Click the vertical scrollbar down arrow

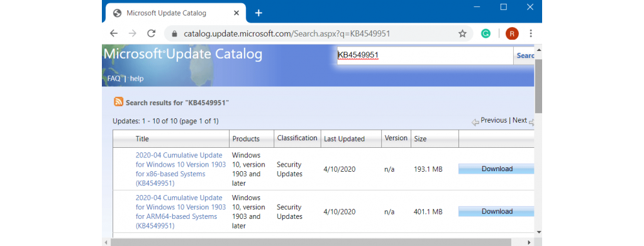pos(538,232)
